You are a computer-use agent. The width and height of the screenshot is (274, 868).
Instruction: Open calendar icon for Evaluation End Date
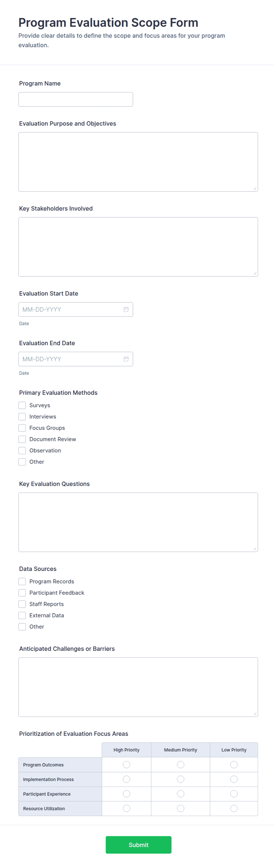click(x=126, y=359)
